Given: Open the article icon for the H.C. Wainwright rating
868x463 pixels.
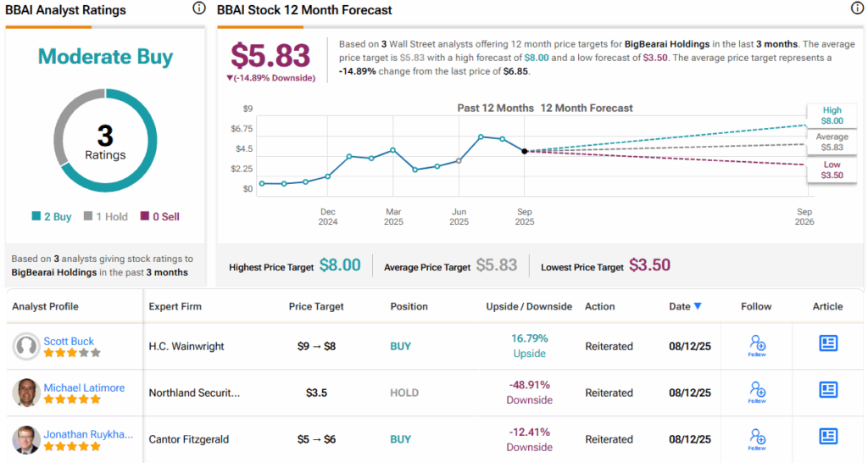Looking at the screenshot, I should pyautogui.click(x=828, y=343).
